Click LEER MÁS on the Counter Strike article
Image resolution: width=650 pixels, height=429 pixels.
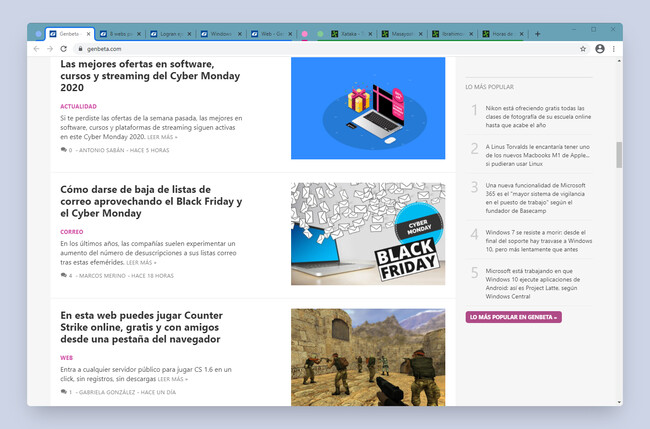172,379
